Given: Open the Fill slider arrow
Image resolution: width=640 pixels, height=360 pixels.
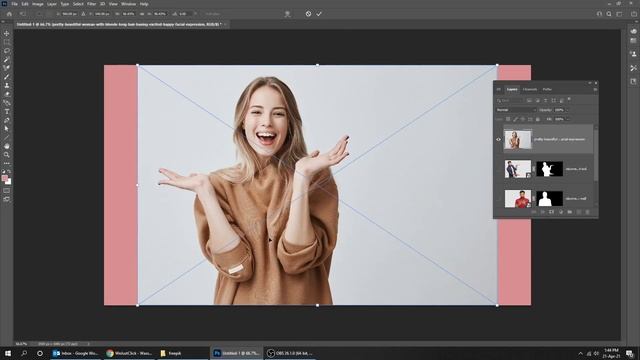Looking at the screenshot, I should tap(567, 119).
